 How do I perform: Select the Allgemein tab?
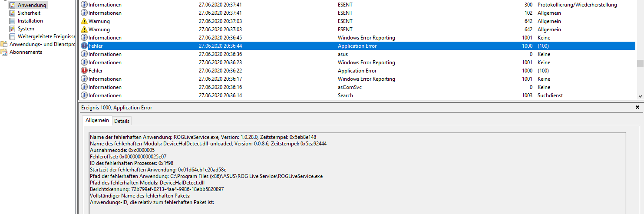coord(97,121)
